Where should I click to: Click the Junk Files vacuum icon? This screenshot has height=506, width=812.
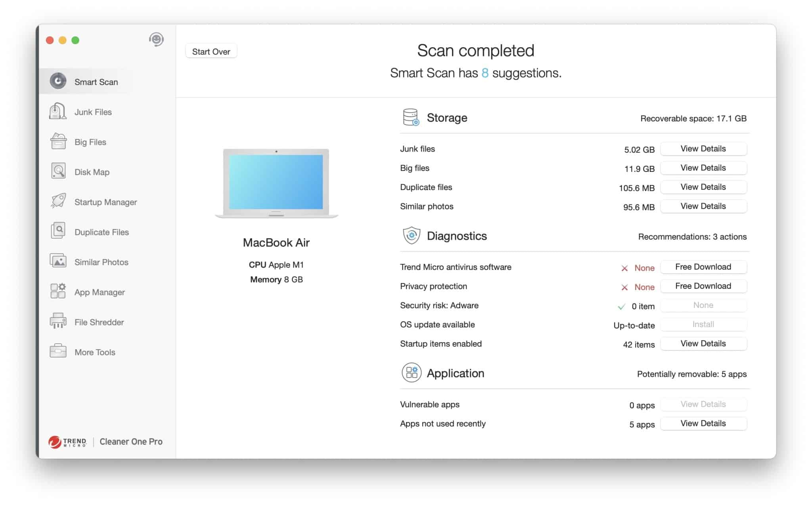pyautogui.click(x=58, y=111)
